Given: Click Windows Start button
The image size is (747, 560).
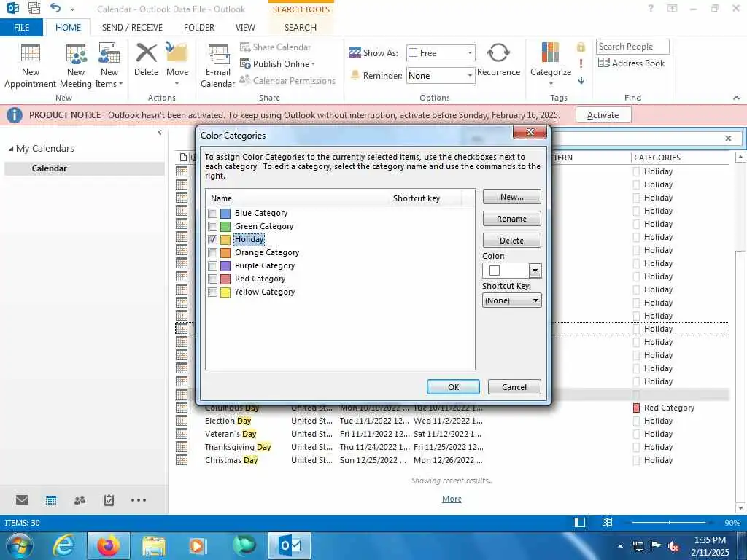Looking at the screenshot, I should coord(20,545).
